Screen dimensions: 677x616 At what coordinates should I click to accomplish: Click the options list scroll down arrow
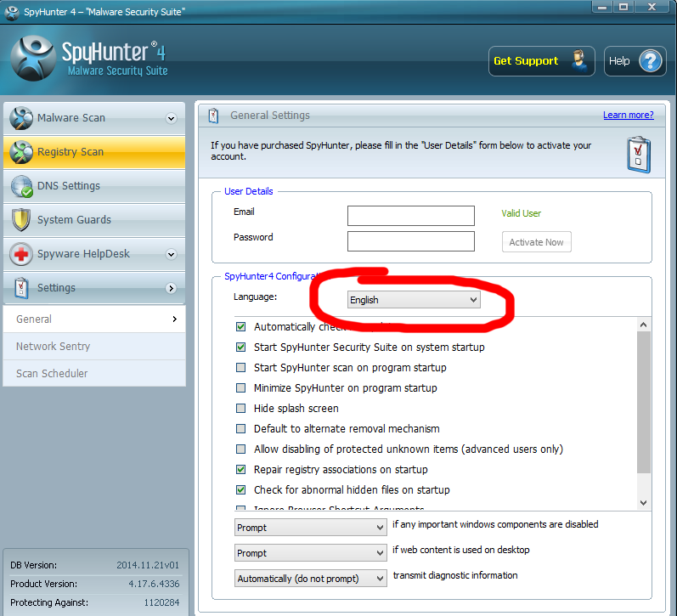point(643,503)
